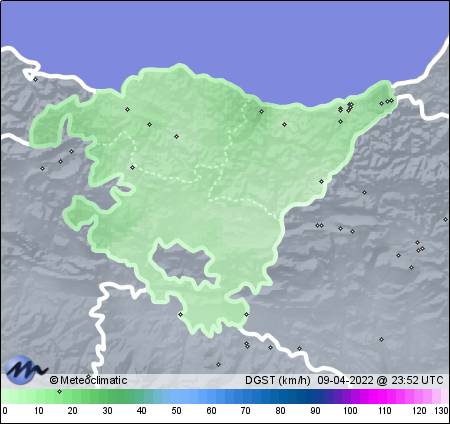Select the station marker on the green region's southwest tip border
This screenshot has height=424, width=450.
pos(180,314)
